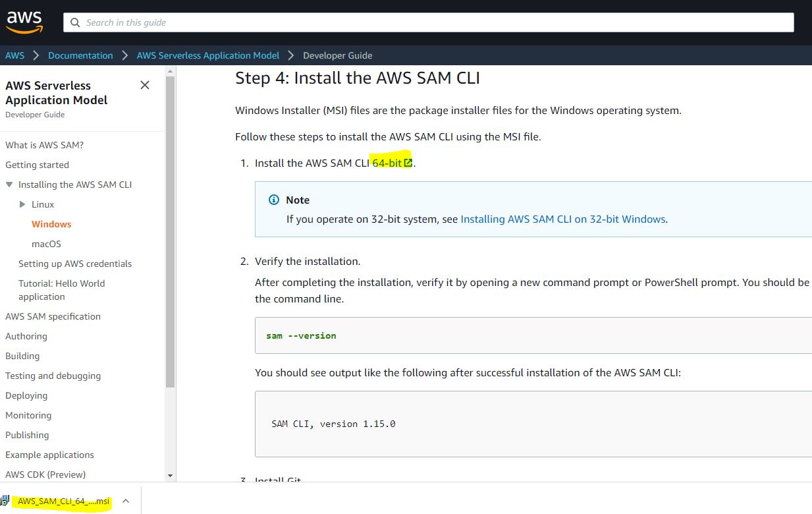Open Setting up AWS credentials page
Viewport: 812px width, 514px height.
[x=75, y=264]
